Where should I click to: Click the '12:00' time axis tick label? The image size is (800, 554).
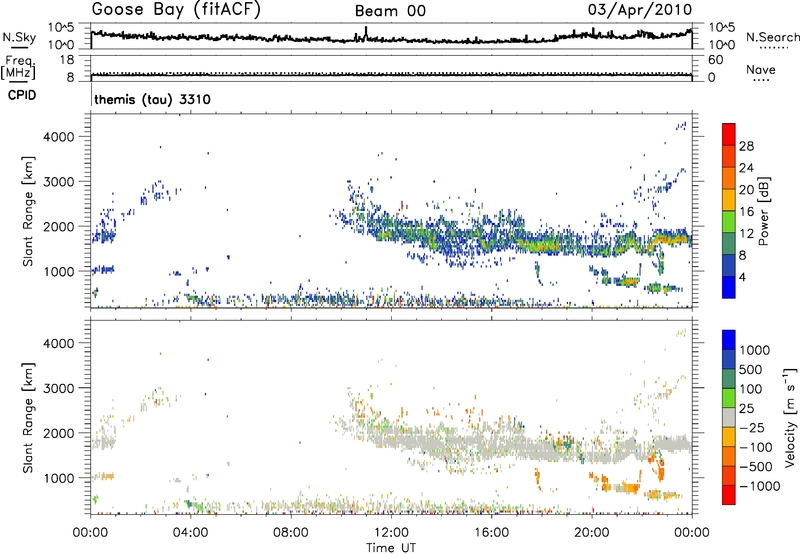click(391, 533)
